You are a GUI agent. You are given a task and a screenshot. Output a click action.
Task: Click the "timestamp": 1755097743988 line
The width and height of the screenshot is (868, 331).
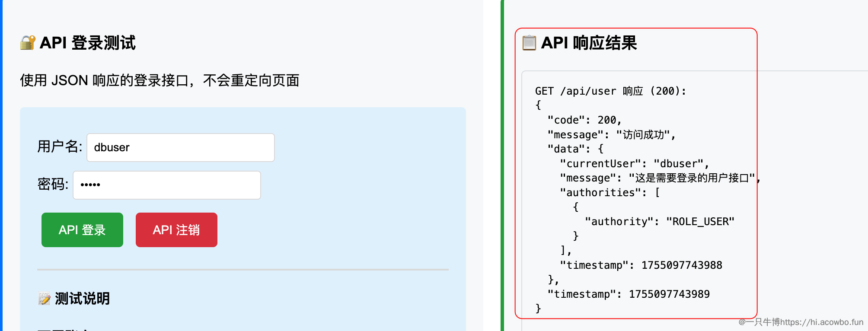(641, 265)
